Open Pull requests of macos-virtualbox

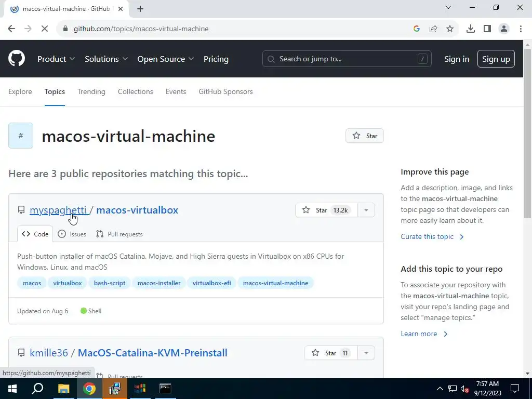[119, 234]
